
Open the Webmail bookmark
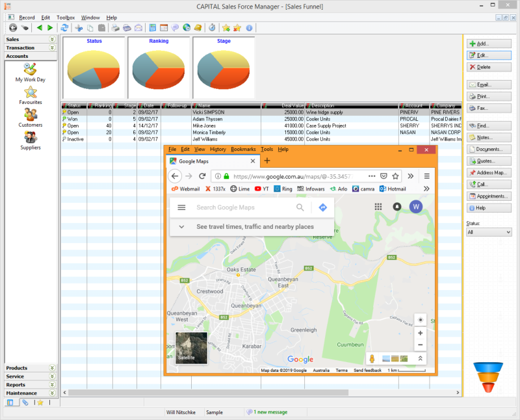click(186, 189)
